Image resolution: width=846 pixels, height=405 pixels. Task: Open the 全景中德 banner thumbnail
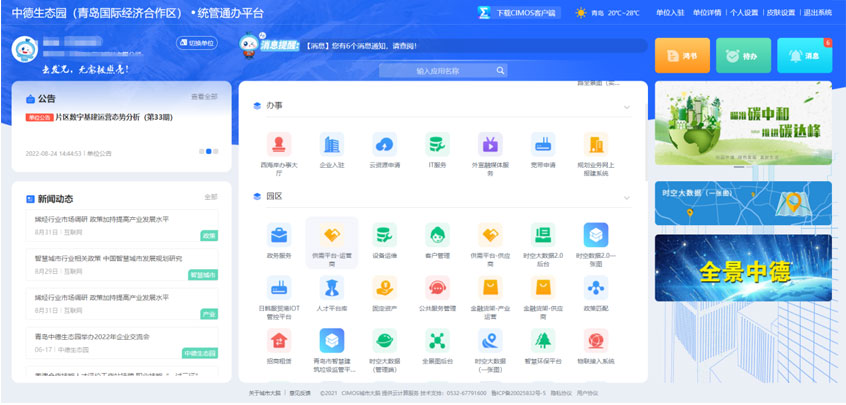[743, 268]
